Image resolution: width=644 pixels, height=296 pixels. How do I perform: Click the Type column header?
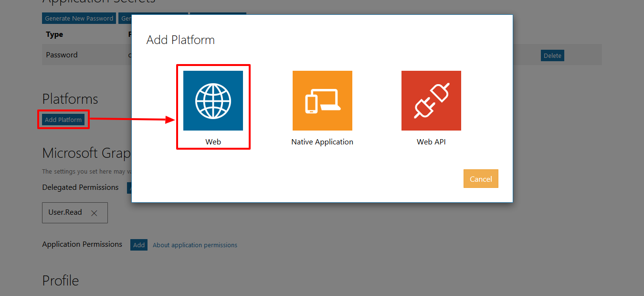point(54,34)
